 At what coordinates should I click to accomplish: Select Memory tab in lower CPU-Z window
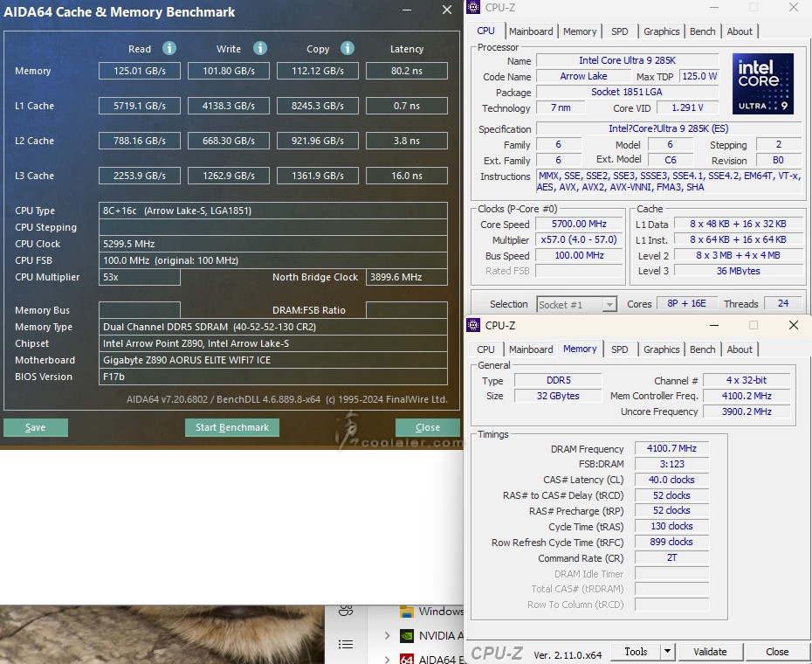[x=580, y=349]
